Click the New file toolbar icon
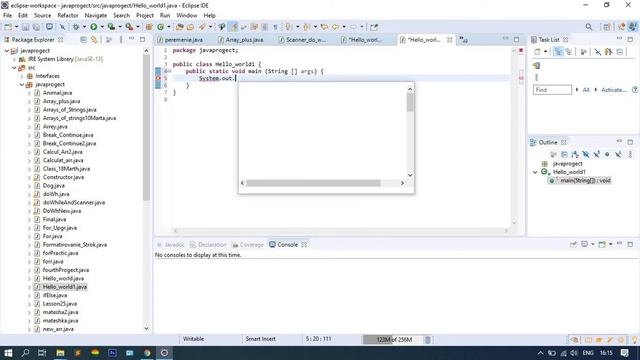Viewport: 640px width, 360px height. click(8, 27)
